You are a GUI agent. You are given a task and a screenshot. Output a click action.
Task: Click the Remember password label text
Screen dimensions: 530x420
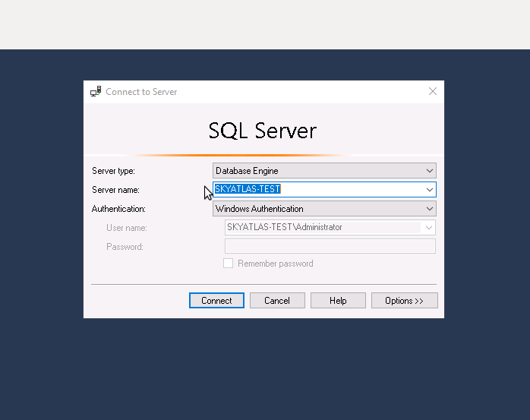276,264
